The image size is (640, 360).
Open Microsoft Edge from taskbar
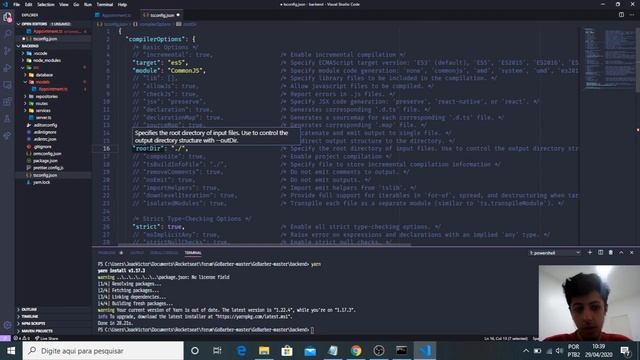pyautogui.click(x=241, y=351)
